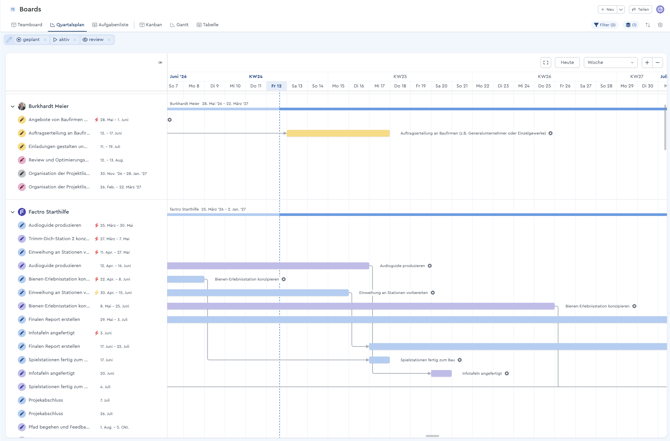Image resolution: width=670 pixels, height=441 pixels.
Task: Collapse the Burkhardt Meier group
Action: pos(12,106)
